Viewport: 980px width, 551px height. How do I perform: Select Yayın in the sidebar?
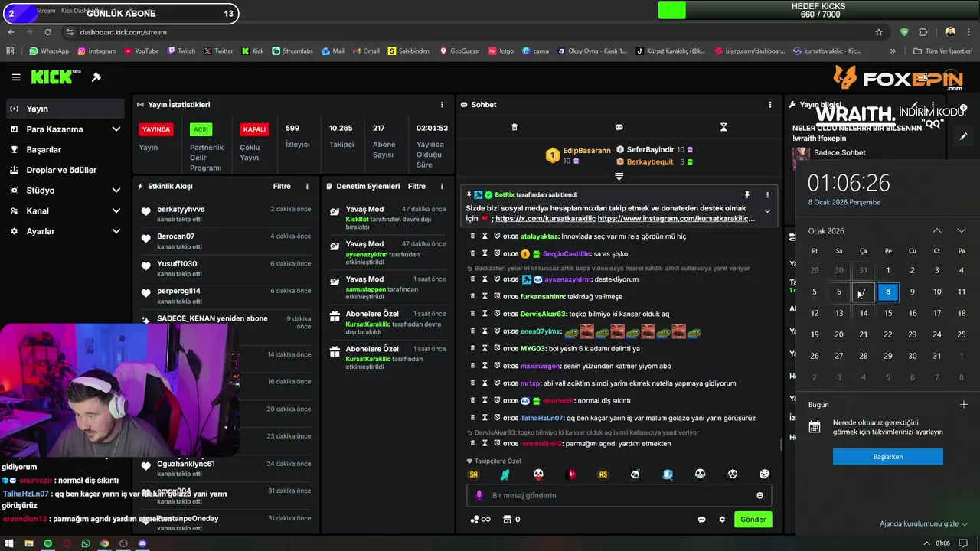pos(64,109)
